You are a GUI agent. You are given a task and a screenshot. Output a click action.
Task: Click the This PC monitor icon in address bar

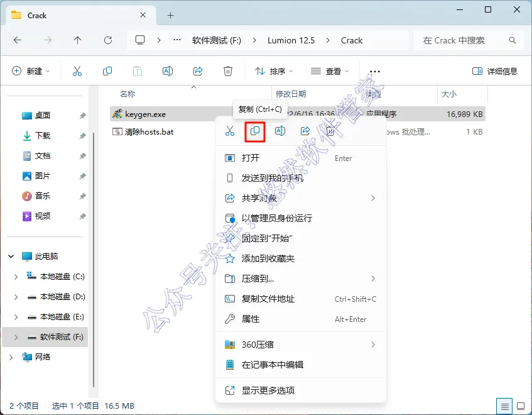pyautogui.click(x=140, y=40)
